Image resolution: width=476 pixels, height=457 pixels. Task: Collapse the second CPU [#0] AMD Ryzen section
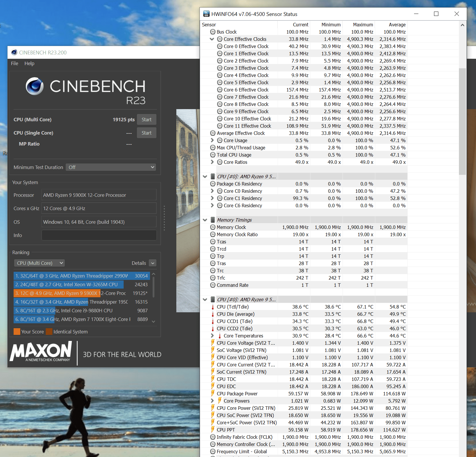tap(205, 300)
